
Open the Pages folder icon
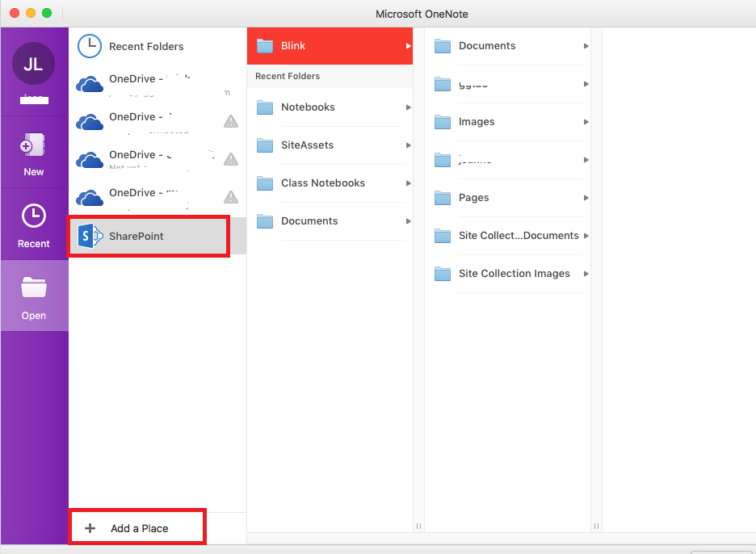pyautogui.click(x=443, y=198)
